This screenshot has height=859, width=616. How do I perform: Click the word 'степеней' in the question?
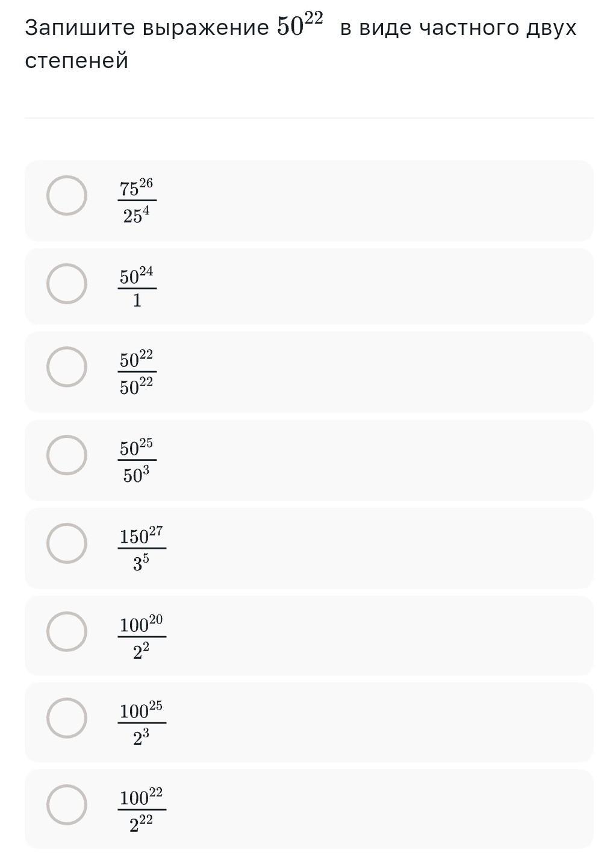(x=76, y=61)
